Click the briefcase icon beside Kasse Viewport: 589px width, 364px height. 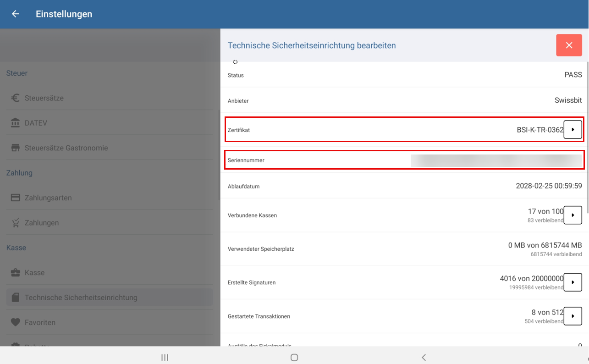[15, 273]
